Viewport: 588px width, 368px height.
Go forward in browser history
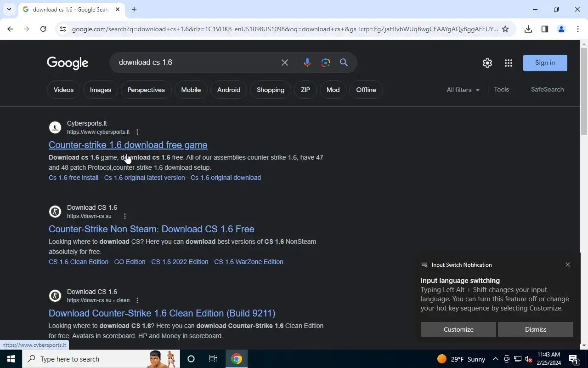(27, 29)
